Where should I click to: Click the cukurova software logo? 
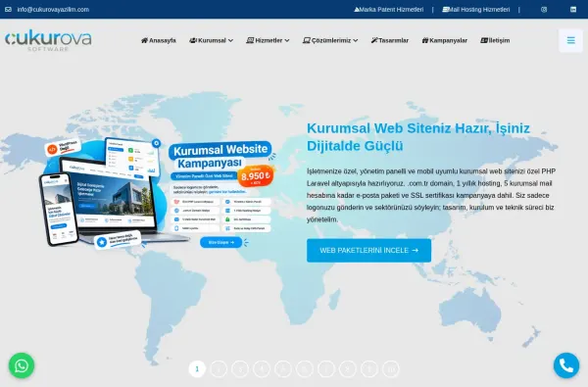coord(48,40)
